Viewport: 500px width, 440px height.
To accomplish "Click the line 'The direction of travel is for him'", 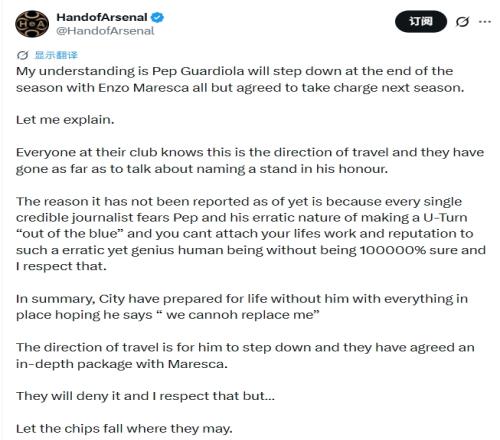I will tap(245, 347).
